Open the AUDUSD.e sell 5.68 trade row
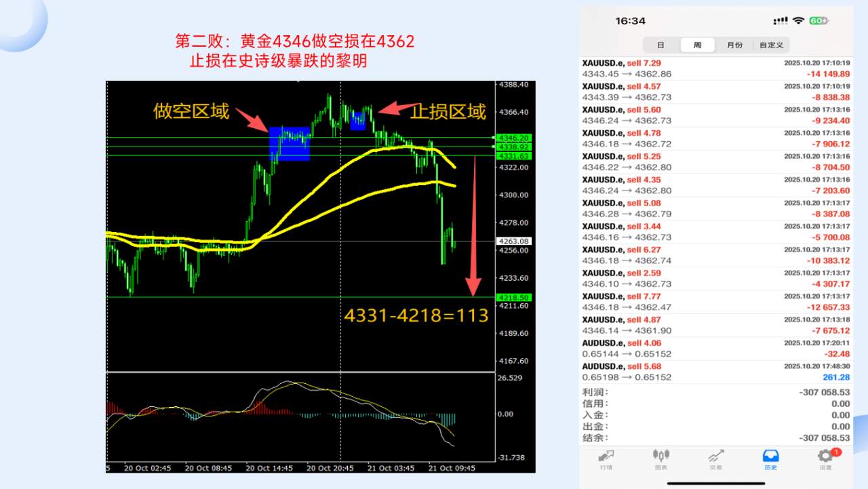 pos(716,372)
